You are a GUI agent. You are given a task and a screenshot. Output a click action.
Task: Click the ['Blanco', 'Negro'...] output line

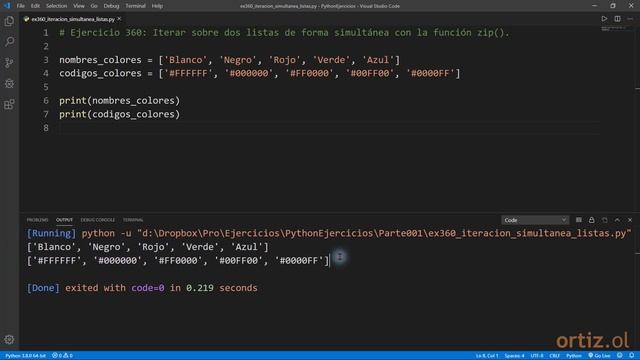point(148,247)
